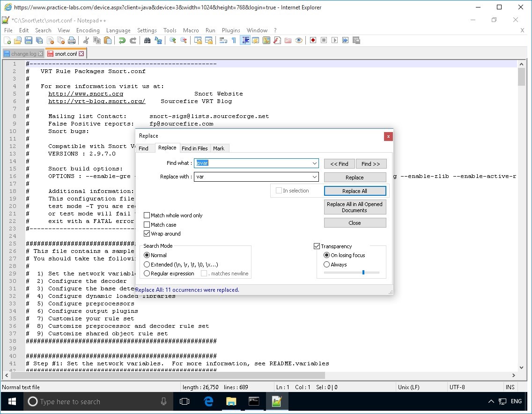Click the Find binoculars icon
Screen dimensions: 532x414
(148, 41)
